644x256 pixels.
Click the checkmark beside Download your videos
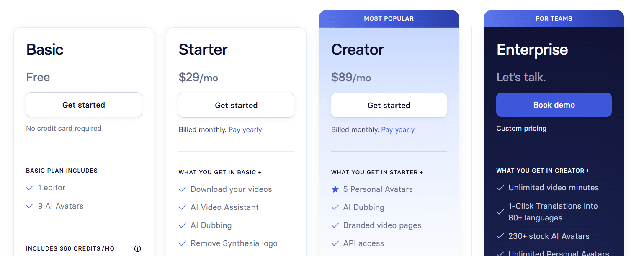182,189
